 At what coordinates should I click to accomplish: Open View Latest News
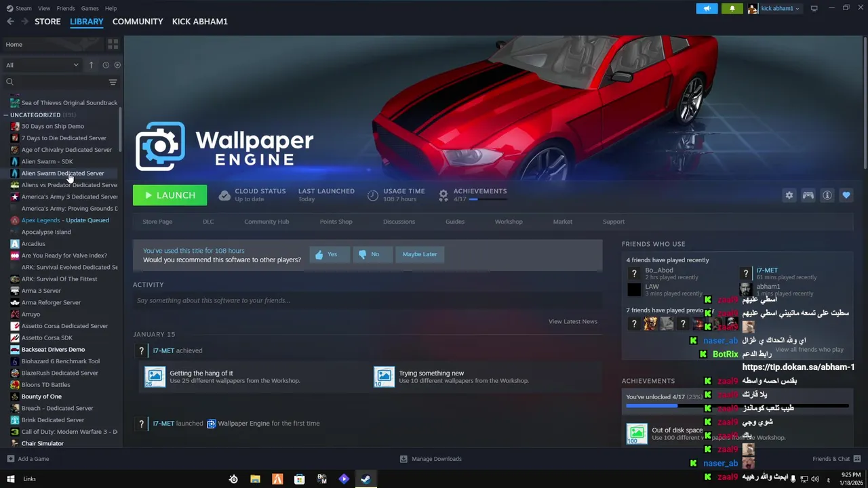pos(573,321)
